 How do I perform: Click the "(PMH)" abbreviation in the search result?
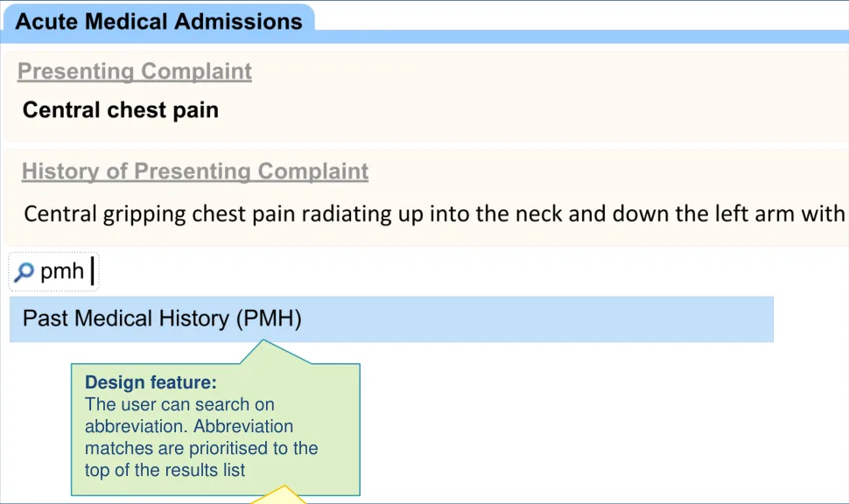(269, 318)
